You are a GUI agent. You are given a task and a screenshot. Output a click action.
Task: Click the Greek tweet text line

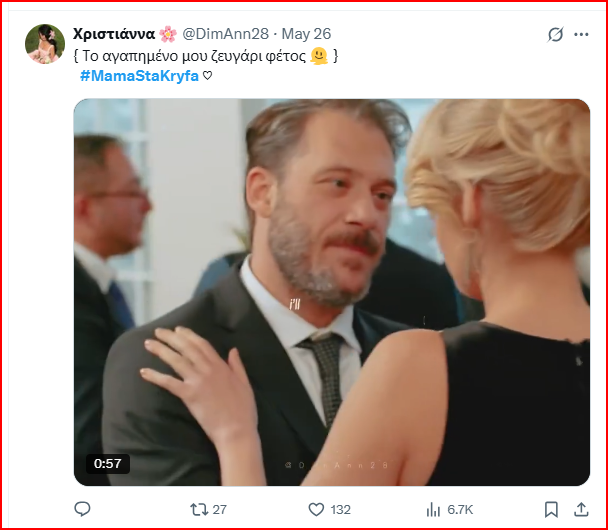[205, 56]
